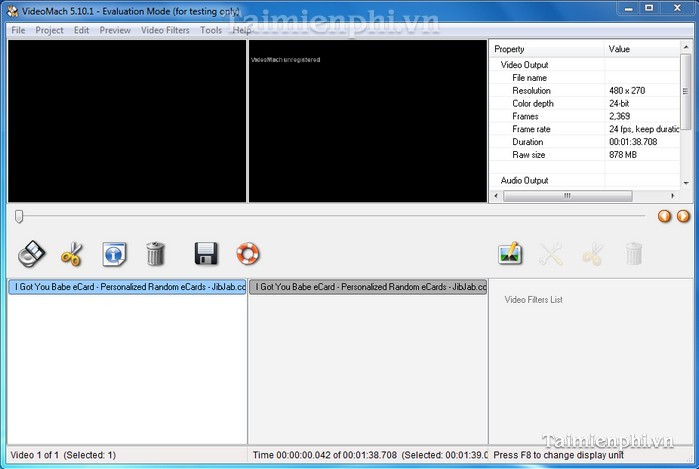Open the Project menu
Screen dimensions: 699x469
pos(49,30)
